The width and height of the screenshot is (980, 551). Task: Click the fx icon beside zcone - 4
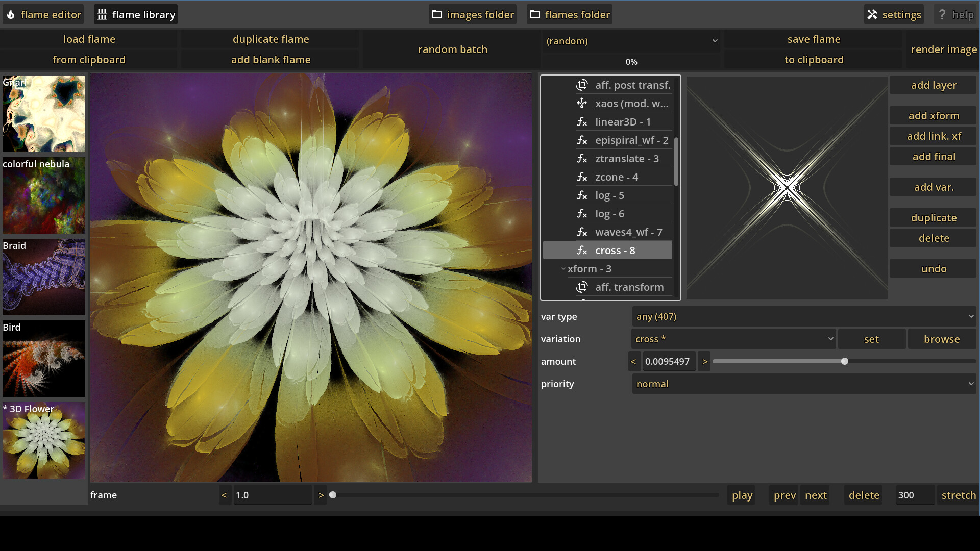pyautogui.click(x=582, y=177)
